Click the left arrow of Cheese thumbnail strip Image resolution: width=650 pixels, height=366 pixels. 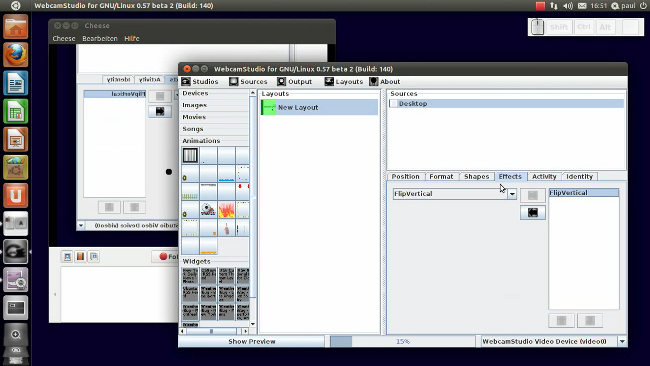click(55, 295)
